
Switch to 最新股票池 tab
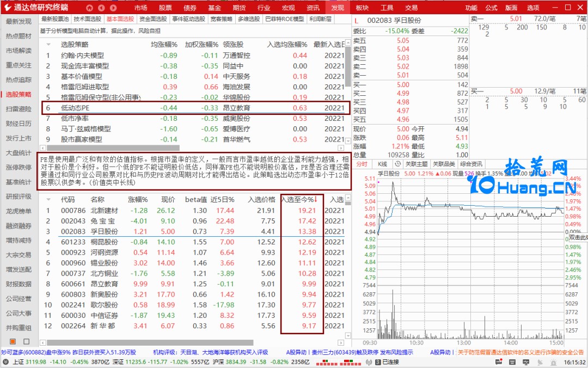(x=55, y=19)
